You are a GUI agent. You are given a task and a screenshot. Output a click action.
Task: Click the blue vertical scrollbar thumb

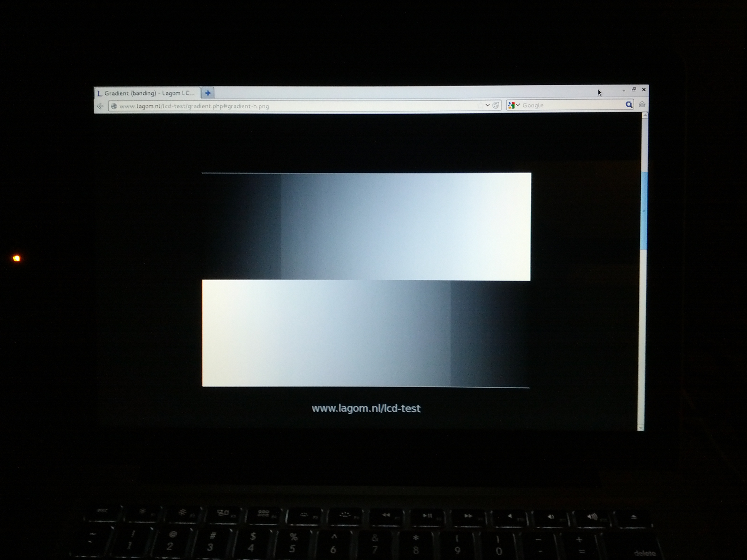click(x=644, y=211)
